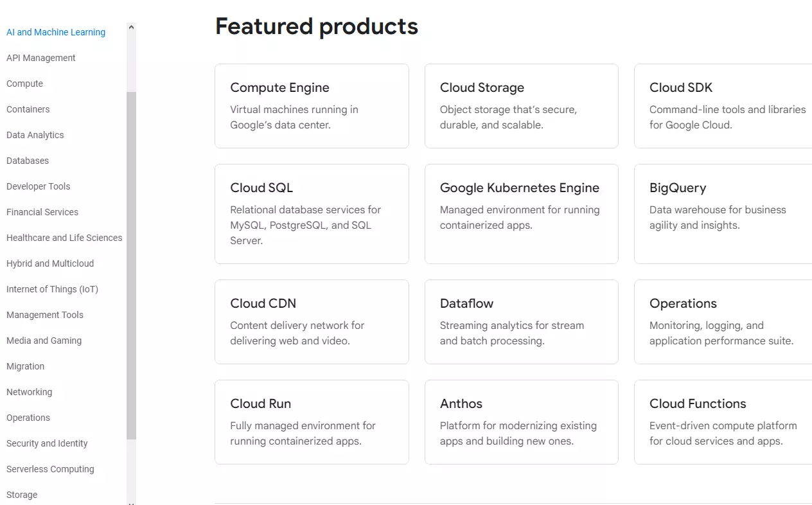
Task: Browse the Data Analytics category
Action: tap(35, 135)
